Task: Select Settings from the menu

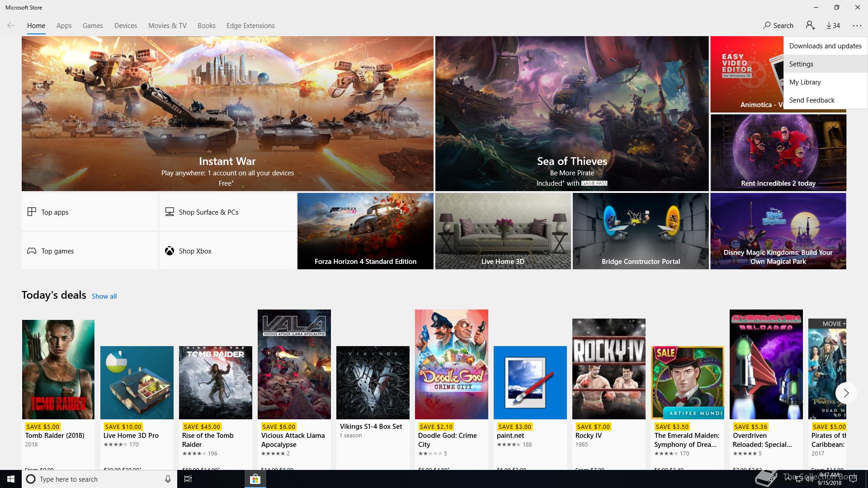Action: pyautogui.click(x=826, y=64)
